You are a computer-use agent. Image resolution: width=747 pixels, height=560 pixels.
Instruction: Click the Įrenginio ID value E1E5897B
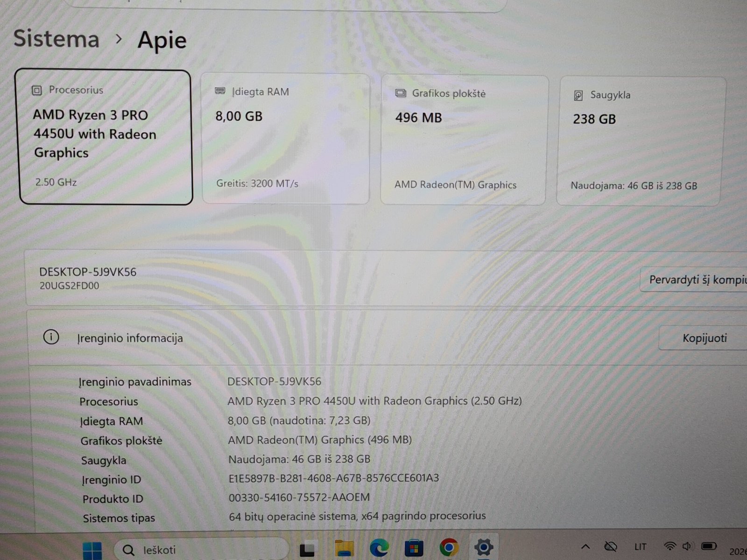[334, 478]
